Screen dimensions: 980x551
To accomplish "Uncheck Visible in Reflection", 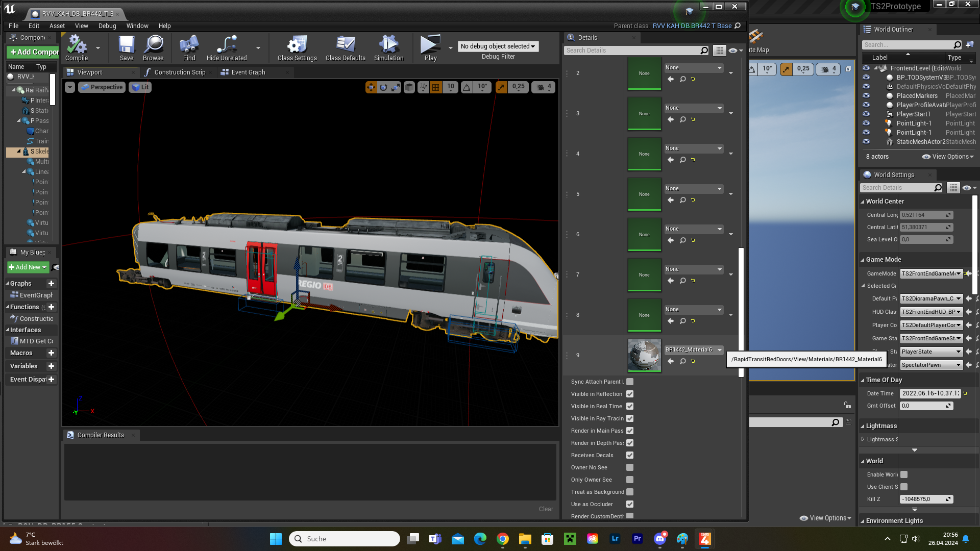I will point(630,394).
